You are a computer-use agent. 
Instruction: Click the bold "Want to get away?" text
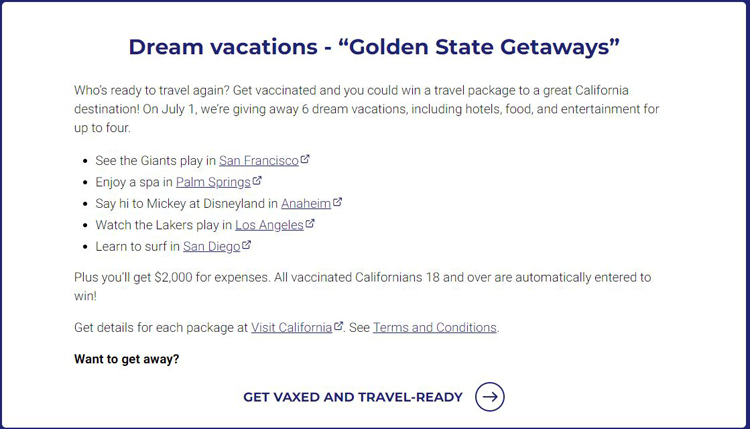pos(127,359)
